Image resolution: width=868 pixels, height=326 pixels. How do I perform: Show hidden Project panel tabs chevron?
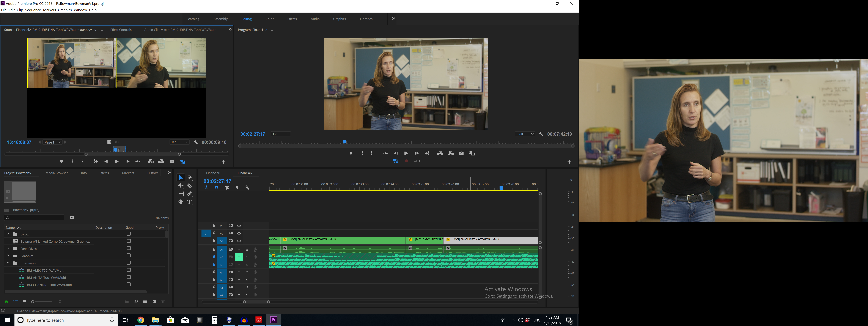pos(170,173)
